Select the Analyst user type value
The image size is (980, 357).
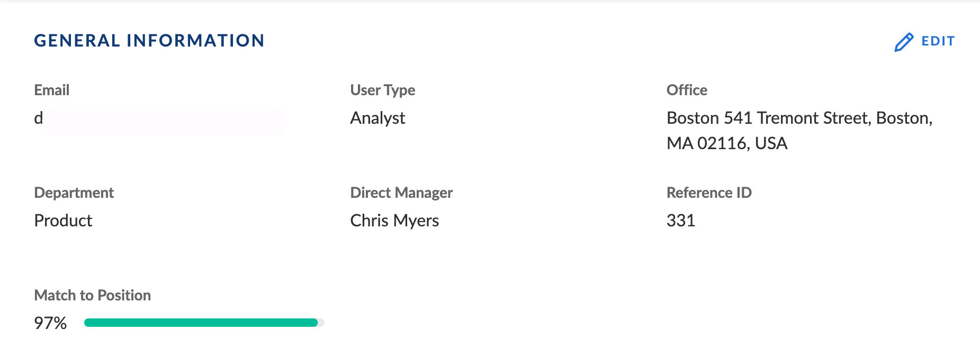(x=378, y=118)
